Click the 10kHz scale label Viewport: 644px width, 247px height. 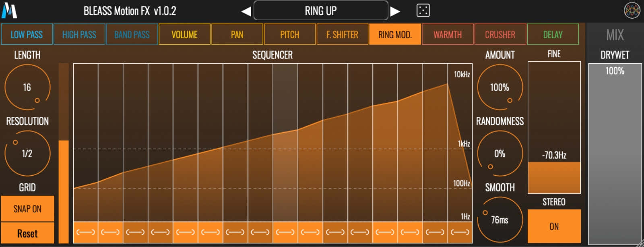click(x=462, y=74)
